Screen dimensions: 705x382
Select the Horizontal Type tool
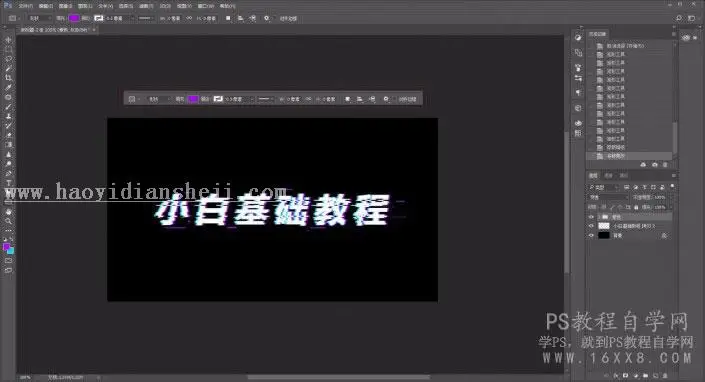(9, 183)
